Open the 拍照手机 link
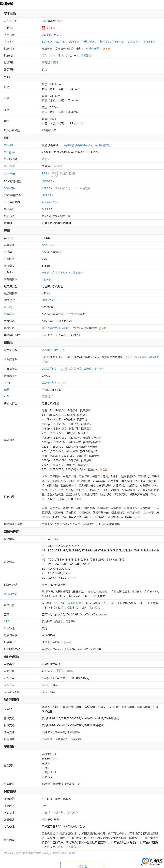 click(x=119, y=42)
